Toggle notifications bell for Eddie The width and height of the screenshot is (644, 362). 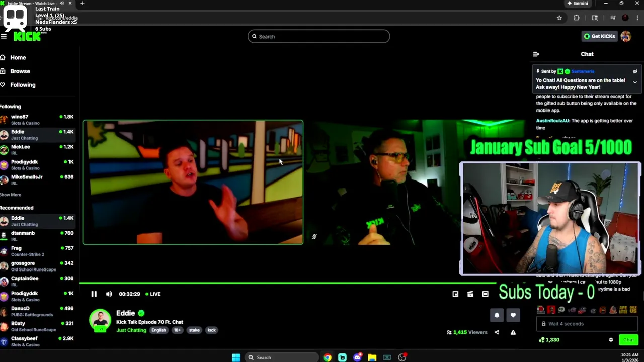pyautogui.click(x=497, y=315)
